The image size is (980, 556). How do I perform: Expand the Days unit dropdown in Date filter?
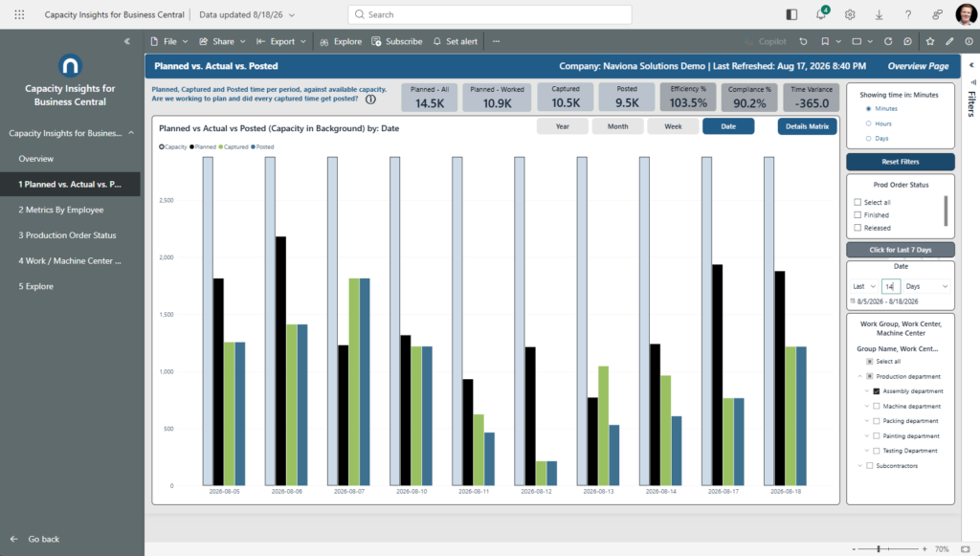point(926,286)
